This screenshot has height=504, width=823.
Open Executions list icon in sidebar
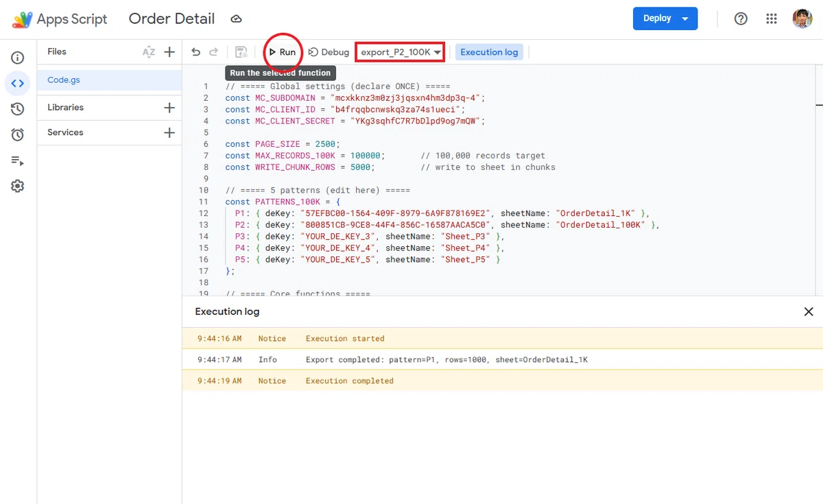[18, 160]
